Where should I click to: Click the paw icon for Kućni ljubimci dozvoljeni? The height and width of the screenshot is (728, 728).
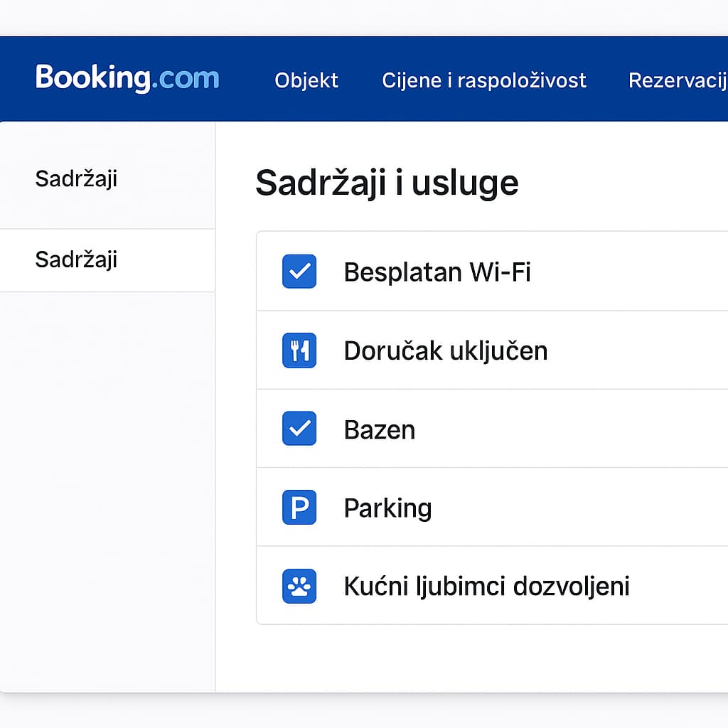click(x=299, y=587)
